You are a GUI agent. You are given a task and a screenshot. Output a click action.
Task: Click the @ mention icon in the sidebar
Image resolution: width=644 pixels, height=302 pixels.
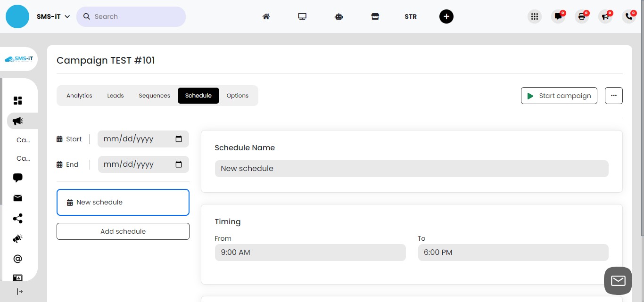[17, 258]
